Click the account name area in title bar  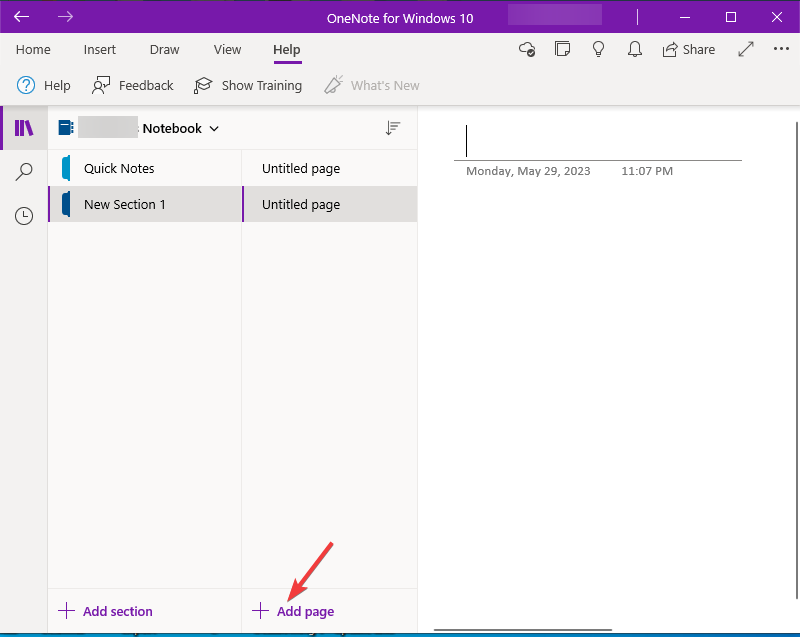[x=555, y=14]
